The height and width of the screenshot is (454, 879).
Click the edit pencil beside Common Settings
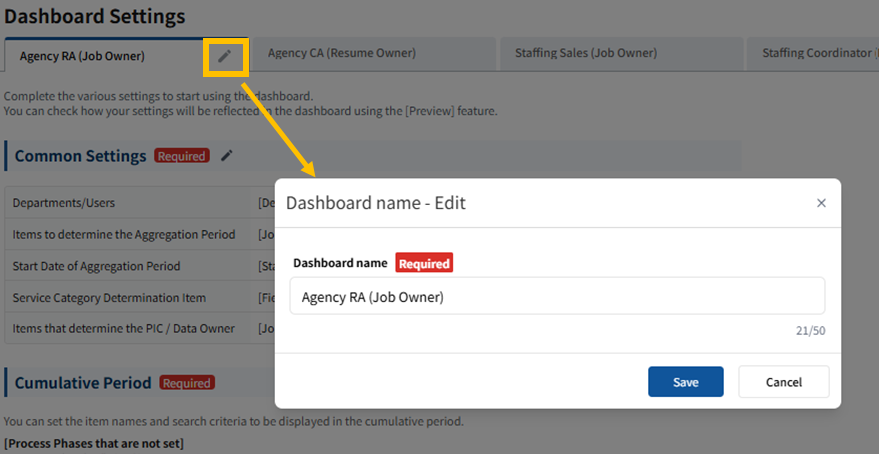227,155
